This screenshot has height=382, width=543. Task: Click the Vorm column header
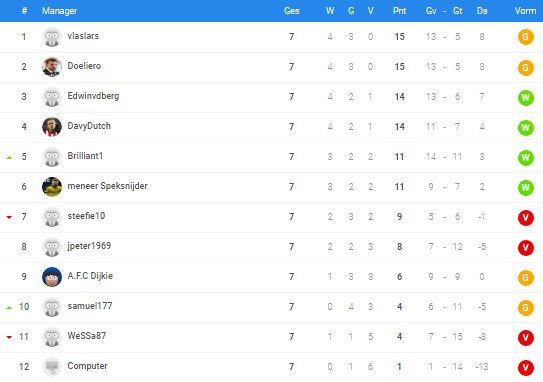pos(525,11)
